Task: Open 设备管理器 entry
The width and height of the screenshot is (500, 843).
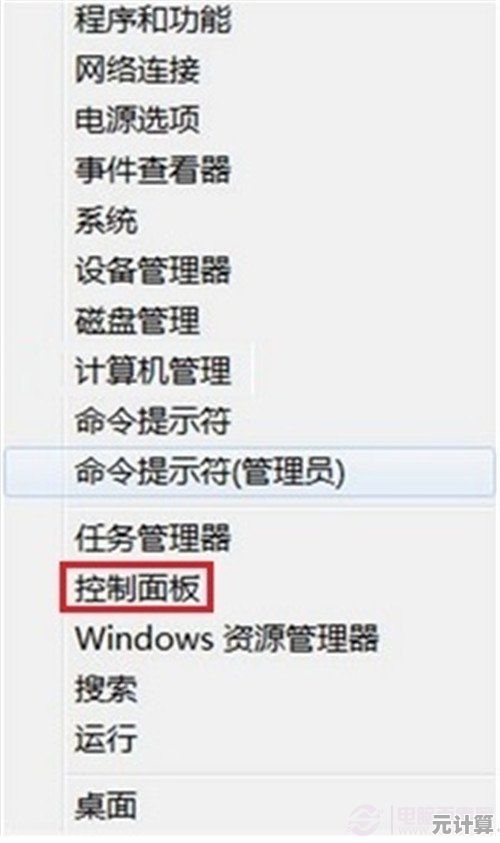Action: [x=153, y=270]
